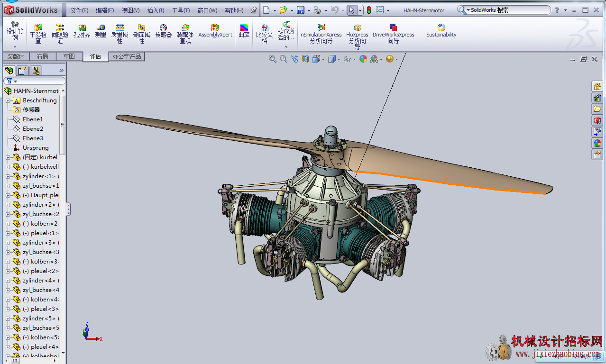Select the Ebene1 plane in the tree
606x364 pixels.
pyautogui.click(x=33, y=119)
